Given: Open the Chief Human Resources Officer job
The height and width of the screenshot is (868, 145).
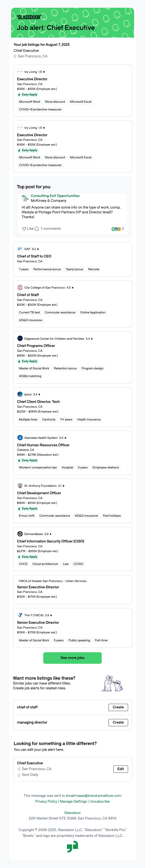Looking at the screenshot, I should 43,445.
